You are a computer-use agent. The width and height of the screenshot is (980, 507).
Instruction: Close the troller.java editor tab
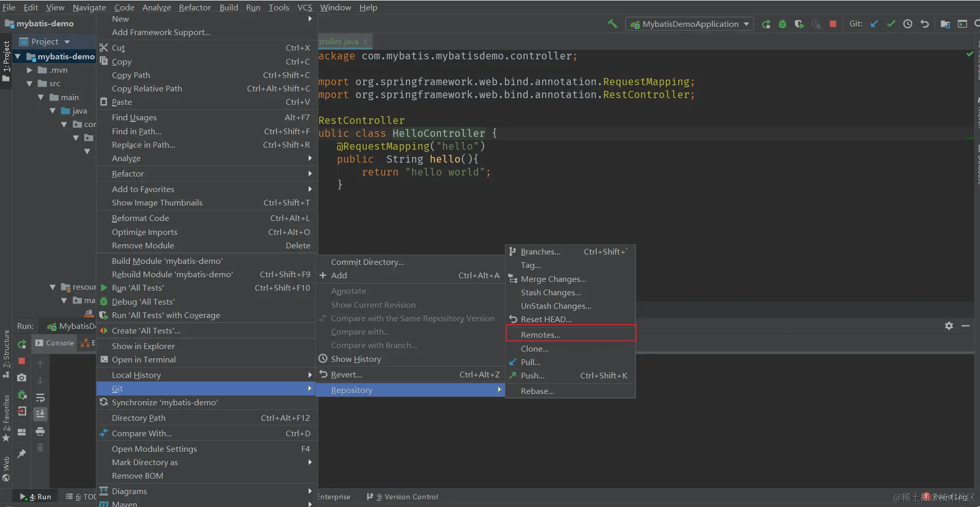click(365, 41)
